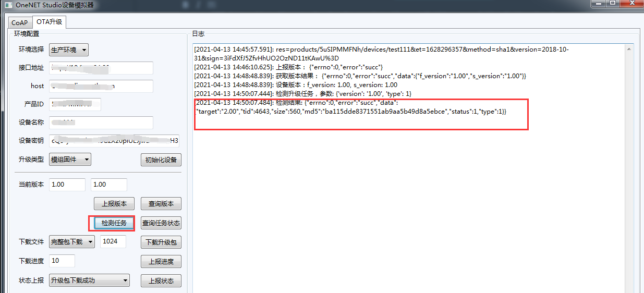Image resolution: width=644 pixels, height=293 pixels.
Task: Switch to the CoAP tab
Action: (x=20, y=22)
